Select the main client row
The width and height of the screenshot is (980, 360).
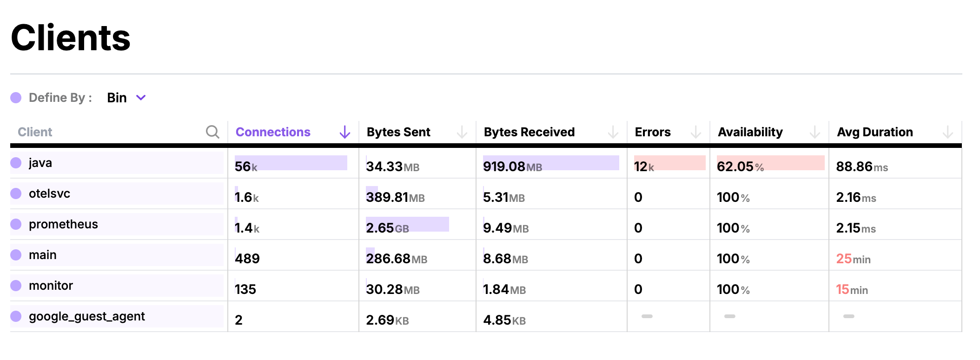click(x=43, y=255)
